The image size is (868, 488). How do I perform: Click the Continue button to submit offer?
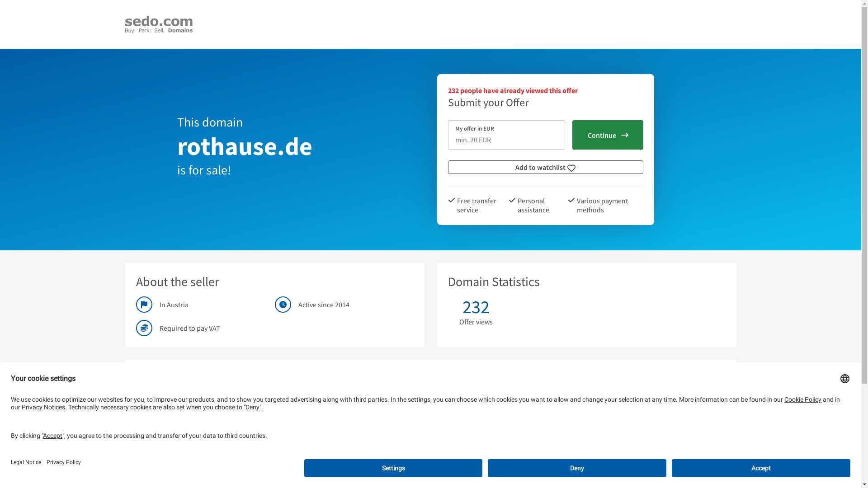pyautogui.click(x=608, y=135)
